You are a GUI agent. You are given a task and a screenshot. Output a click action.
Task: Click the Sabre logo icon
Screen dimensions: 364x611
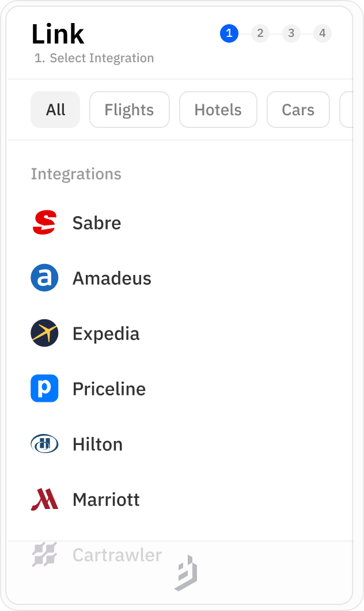tap(44, 223)
